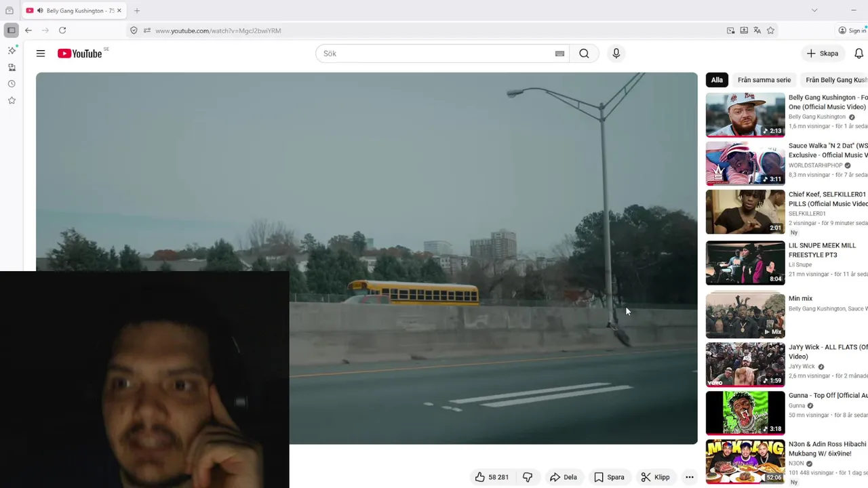Open the AI sparkle sidebar tool
Viewport: 868px width, 488px height.
[12, 51]
